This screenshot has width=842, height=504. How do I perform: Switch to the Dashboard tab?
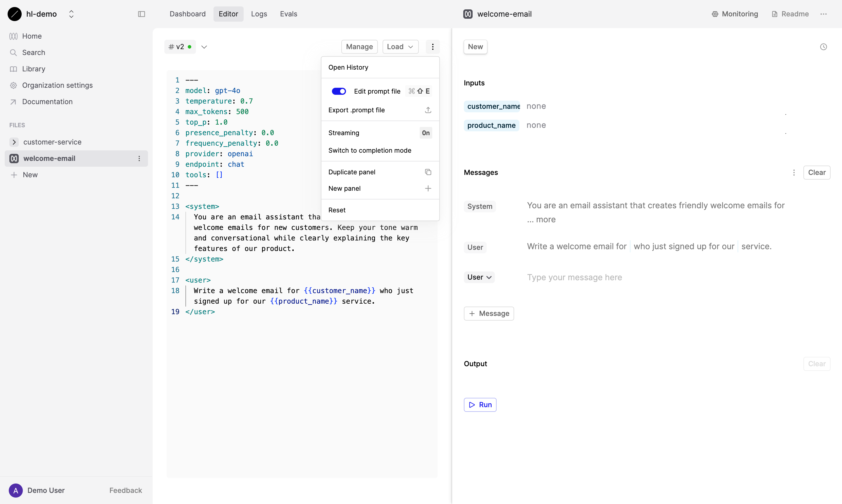click(187, 14)
